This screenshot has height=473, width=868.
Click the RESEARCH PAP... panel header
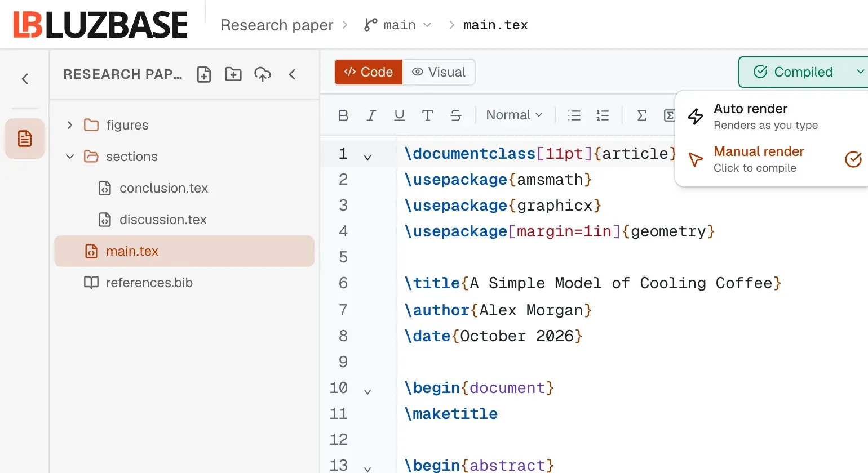point(123,74)
